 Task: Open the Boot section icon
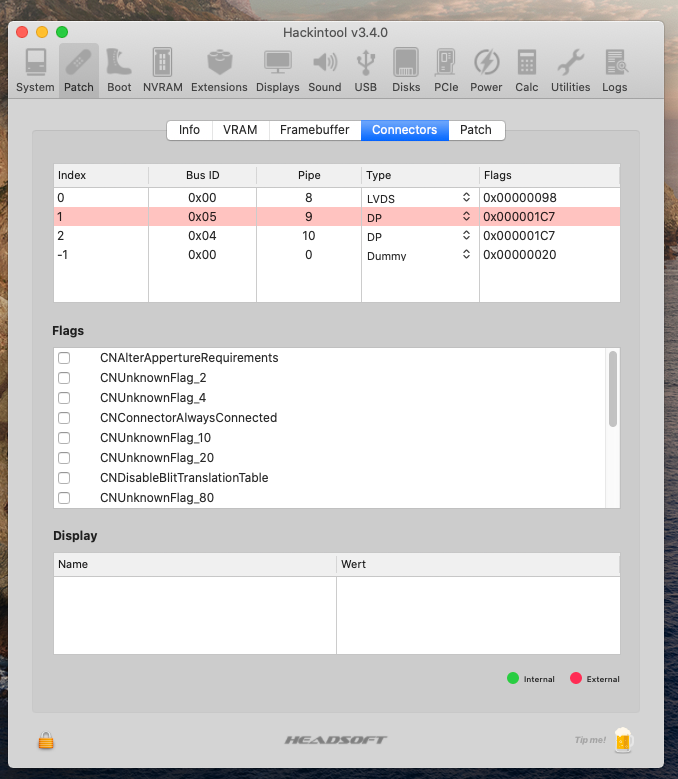tap(119, 71)
